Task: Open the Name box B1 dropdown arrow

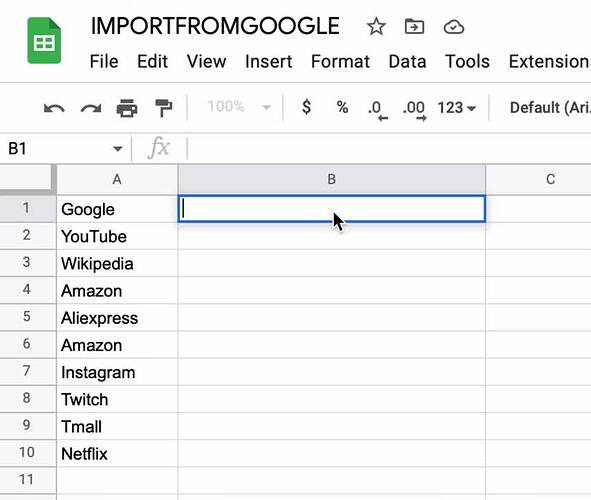Action: tap(118, 149)
